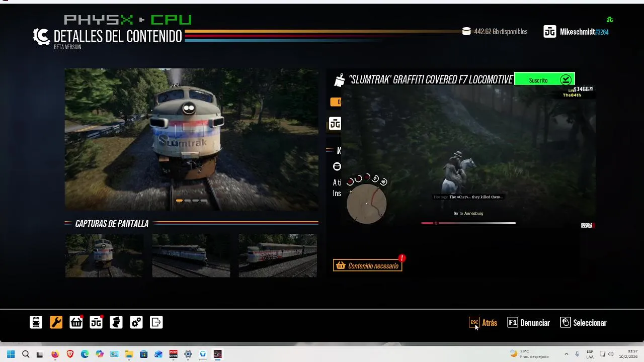Open Windows Settings gear on taskbar
Screen dimensions: 644x362
188,354
